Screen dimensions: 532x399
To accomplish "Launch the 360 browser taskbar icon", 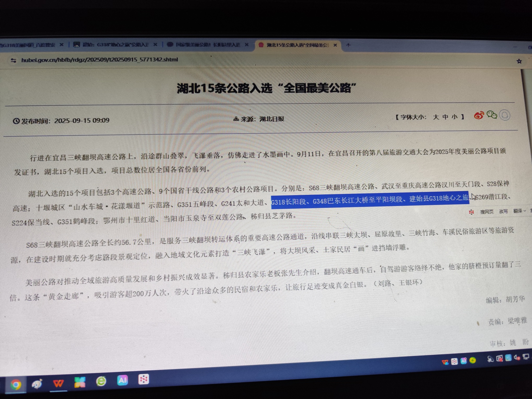I will [101, 381].
